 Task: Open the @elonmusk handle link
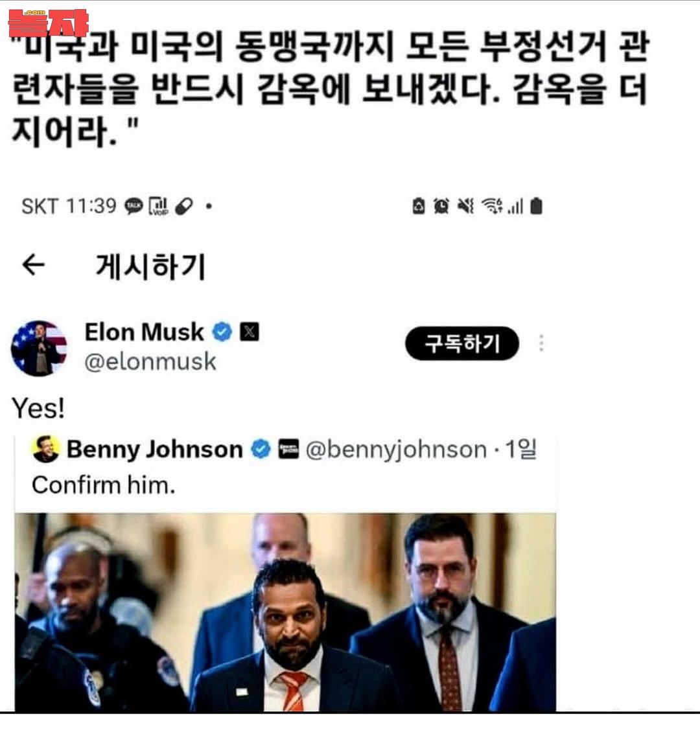click(150, 362)
